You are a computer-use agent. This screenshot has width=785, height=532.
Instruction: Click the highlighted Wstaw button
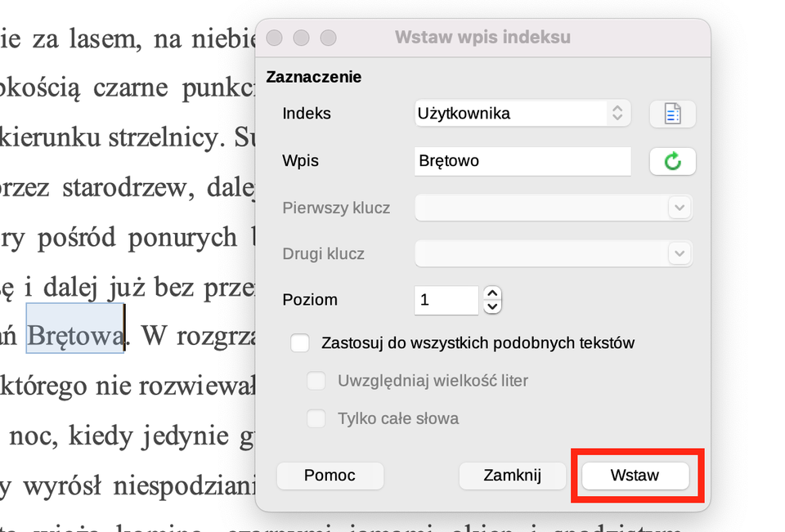point(635,476)
